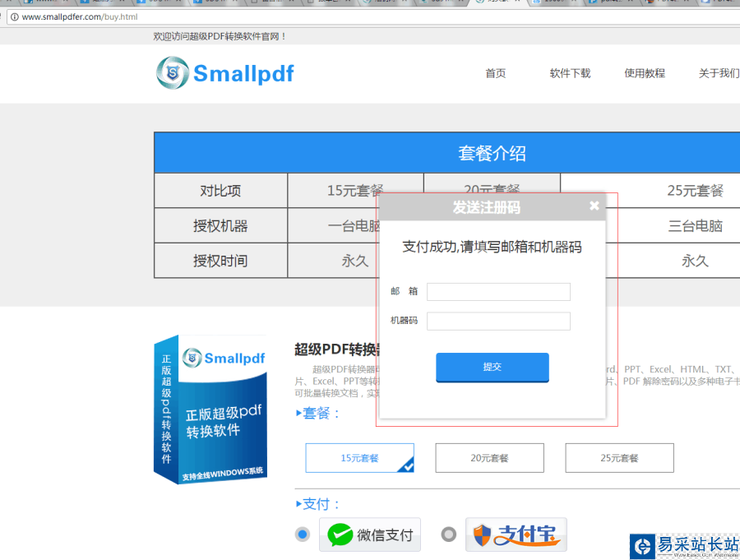
Task: Click the welcome text 欢迎访问超级PDF转换软件官网
Action: (x=220, y=36)
